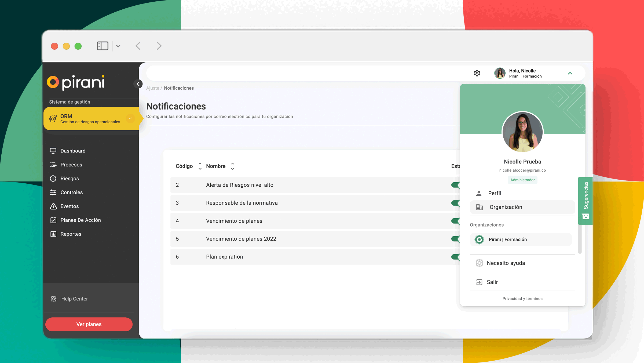Screen dimensions: 644x363
Task: Select Organización in the profile menu
Action: point(506,207)
